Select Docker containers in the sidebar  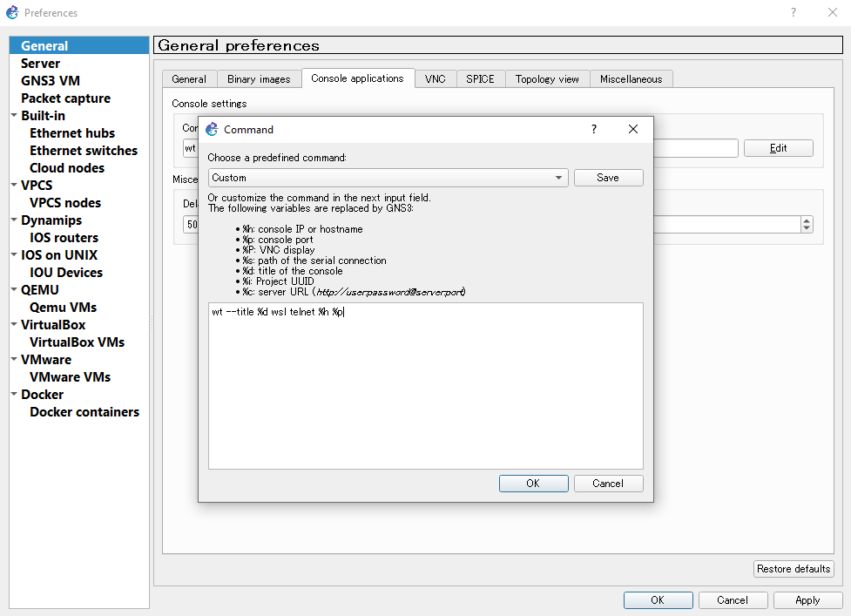pos(84,412)
